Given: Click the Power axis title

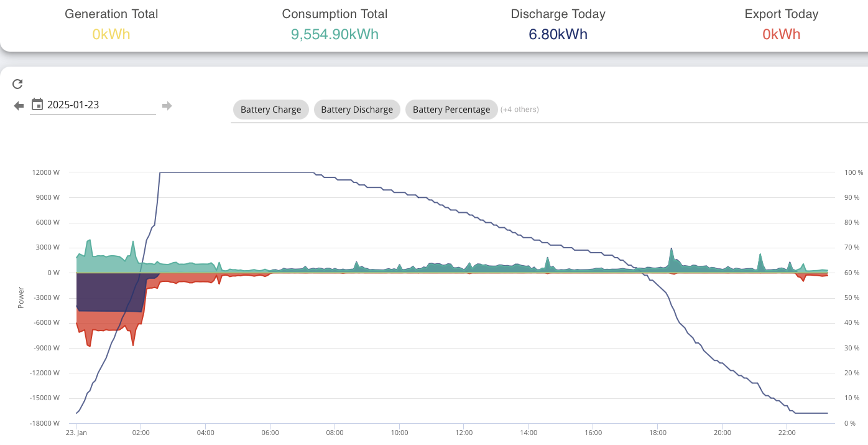Looking at the screenshot, I should point(21,297).
